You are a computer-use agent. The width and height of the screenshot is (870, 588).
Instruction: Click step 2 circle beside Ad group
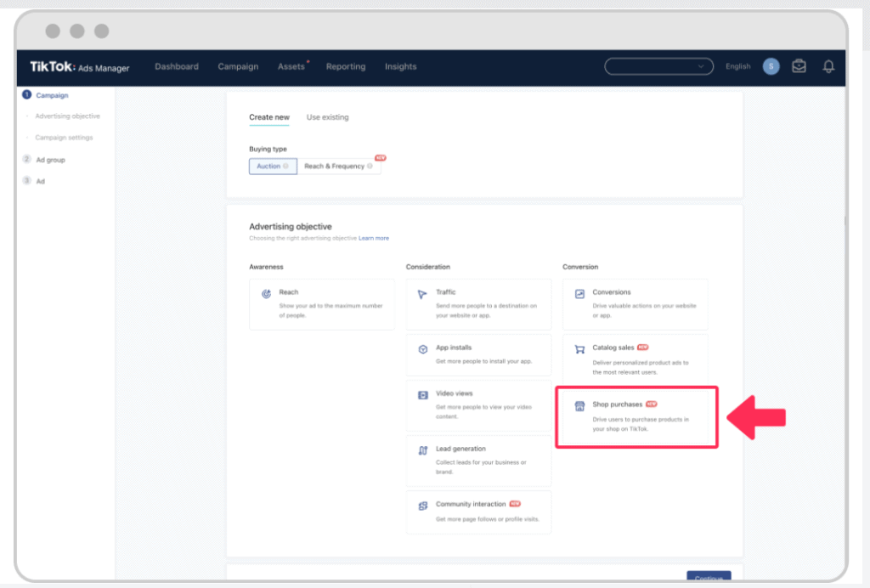point(26,159)
